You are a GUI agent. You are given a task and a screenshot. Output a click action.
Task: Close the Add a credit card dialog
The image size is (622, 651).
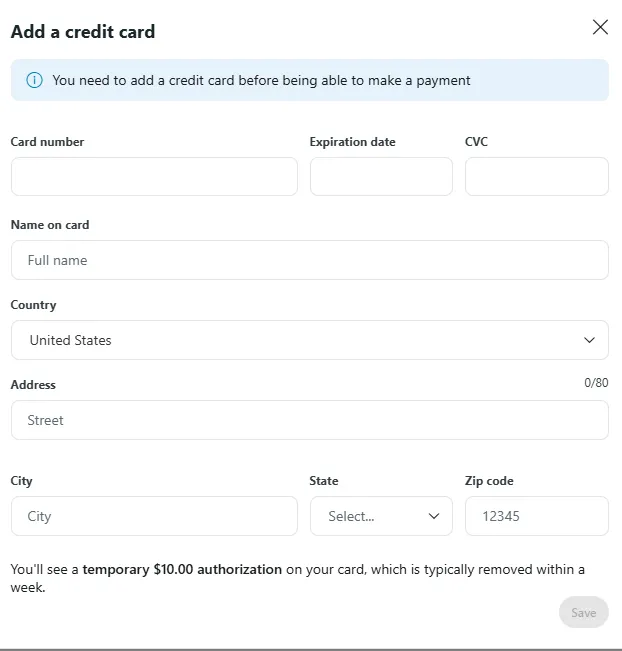[600, 27]
